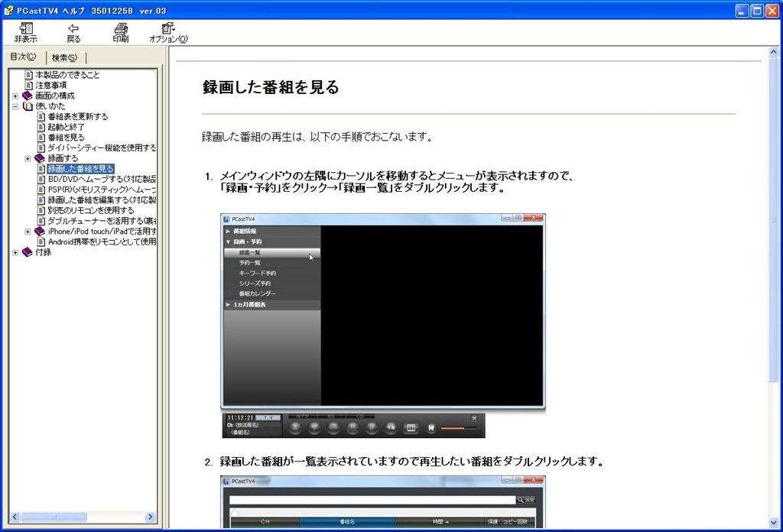Click page icon beside 本製品のできること
Viewport: 783px width, 532px height.
tap(29, 75)
